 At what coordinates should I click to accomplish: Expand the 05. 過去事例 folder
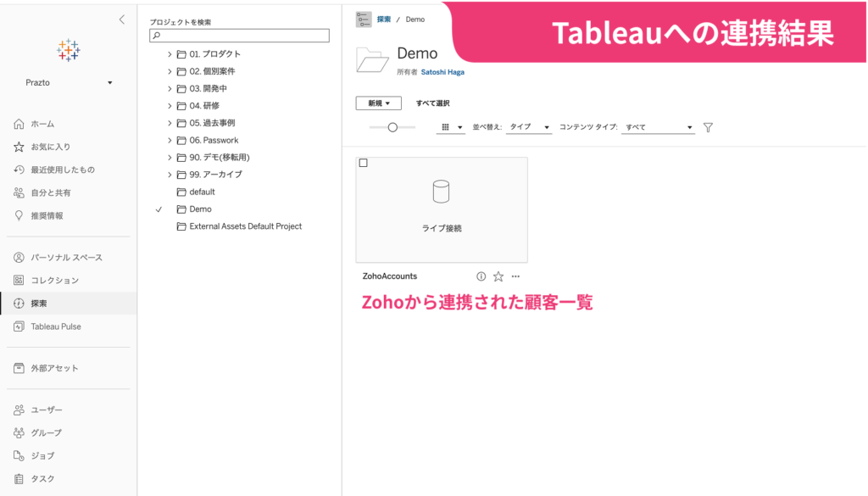(x=170, y=123)
